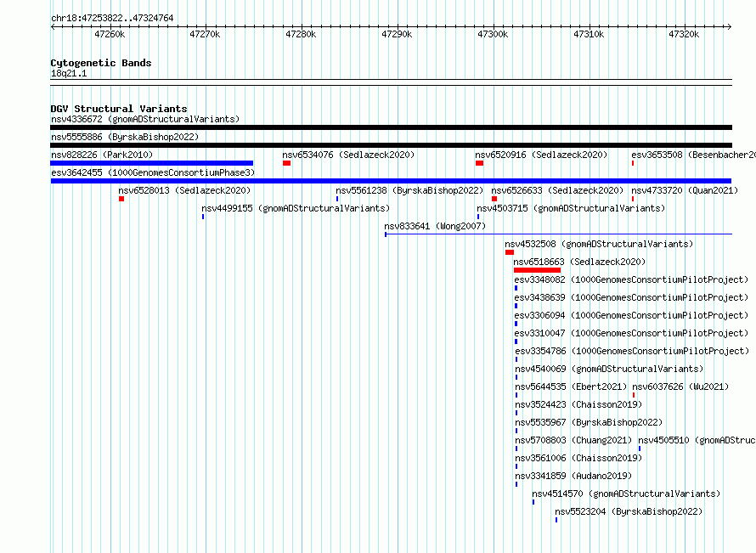Select esv3642455 (1000GenomesConsortiumPhase3) label

(153, 172)
